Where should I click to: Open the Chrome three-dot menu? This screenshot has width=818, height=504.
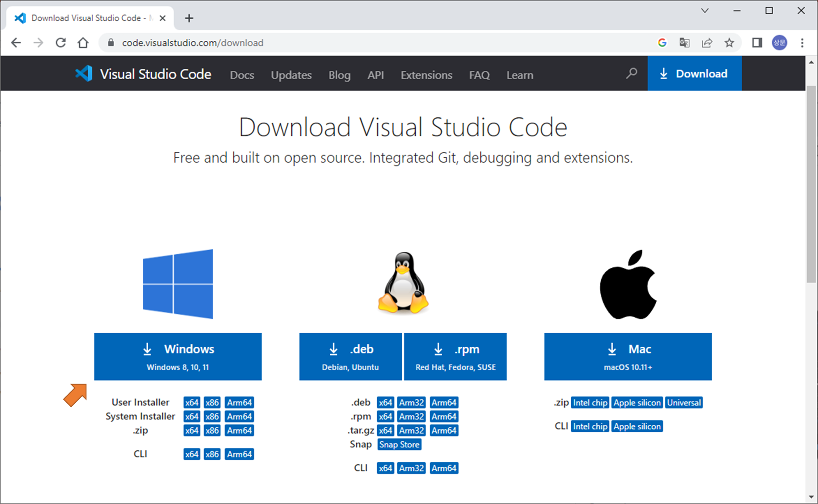pyautogui.click(x=802, y=43)
